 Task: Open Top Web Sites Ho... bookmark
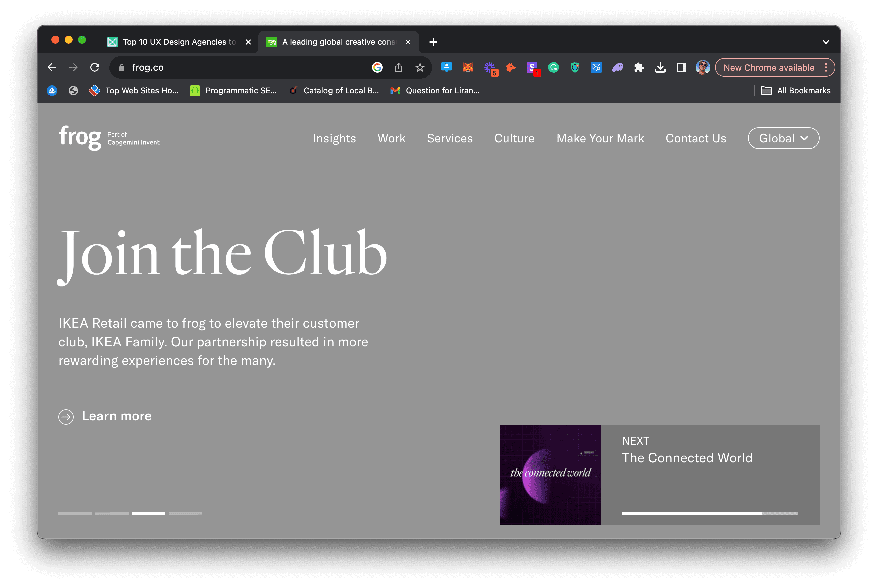click(x=134, y=91)
